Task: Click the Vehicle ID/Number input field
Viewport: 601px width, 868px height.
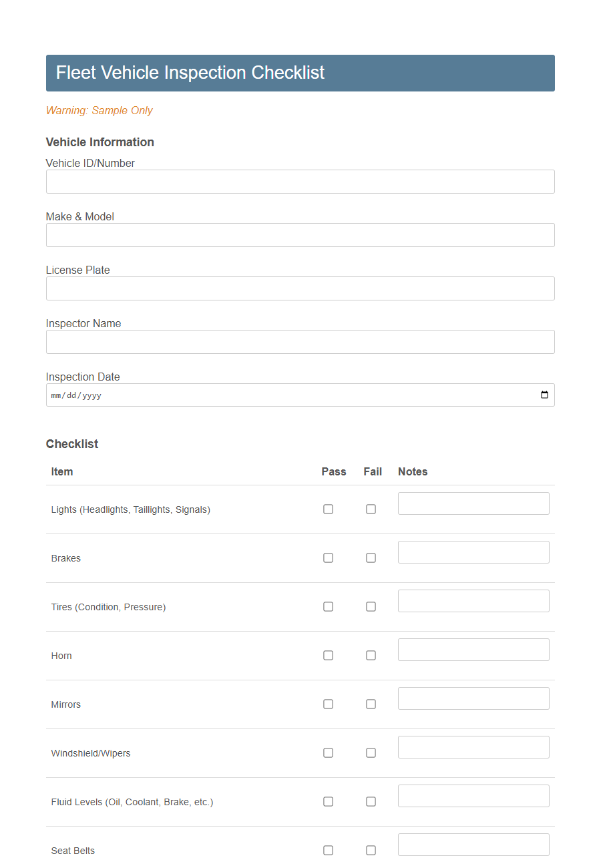Action: coord(300,182)
